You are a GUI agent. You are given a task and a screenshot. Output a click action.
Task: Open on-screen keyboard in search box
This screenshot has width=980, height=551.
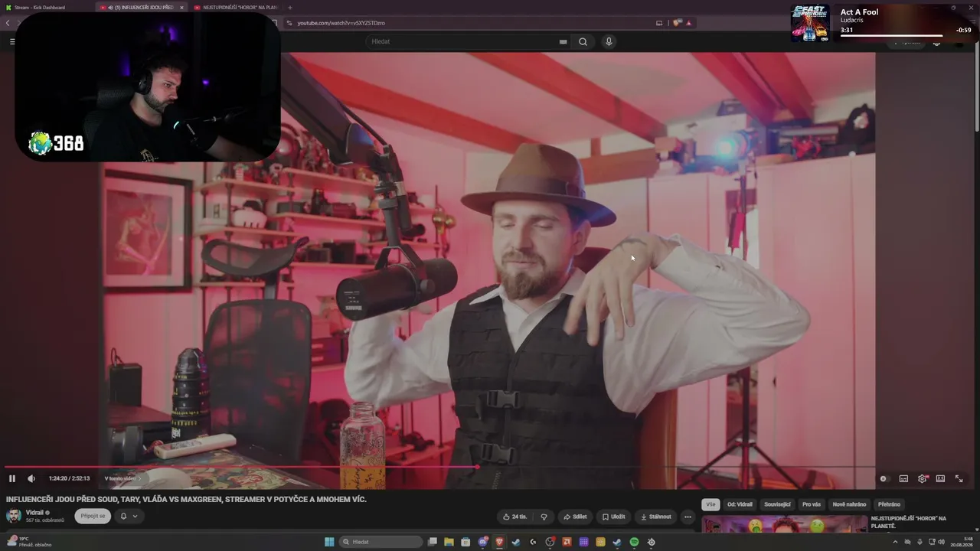pyautogui.click(x=563, y=41)
